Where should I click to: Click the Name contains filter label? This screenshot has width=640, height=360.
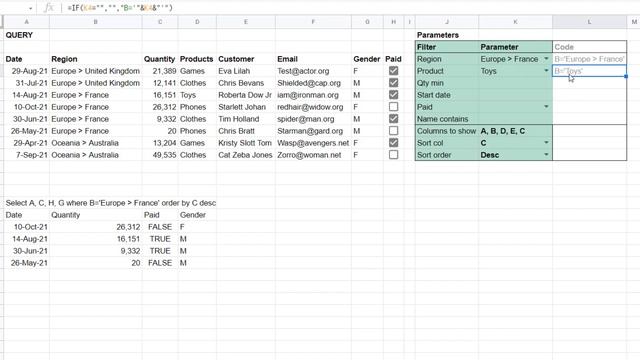point(442,119)
